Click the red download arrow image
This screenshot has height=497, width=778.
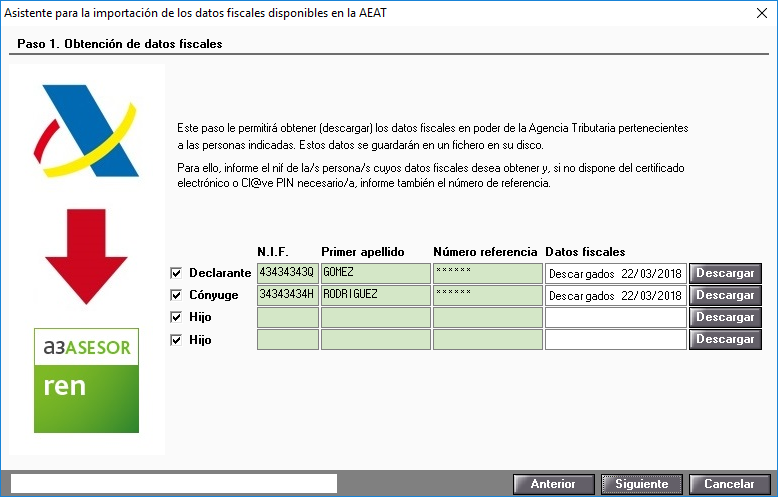(x=86, y=256)
